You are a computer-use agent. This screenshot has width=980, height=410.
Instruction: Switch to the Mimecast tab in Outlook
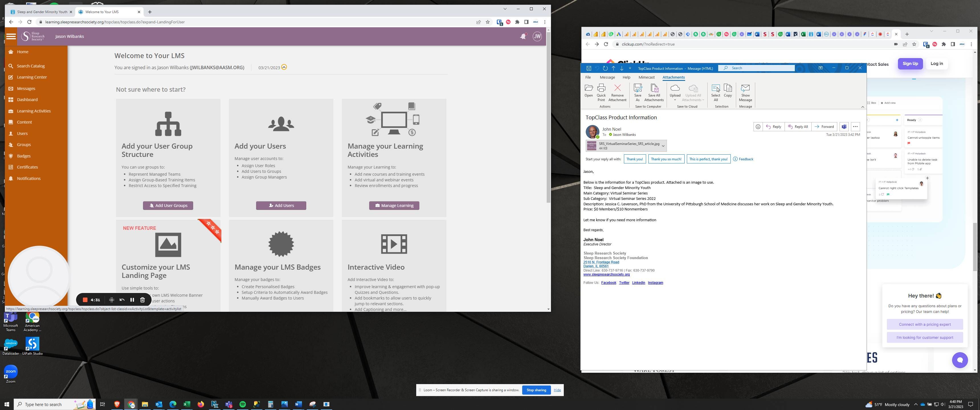646,77
